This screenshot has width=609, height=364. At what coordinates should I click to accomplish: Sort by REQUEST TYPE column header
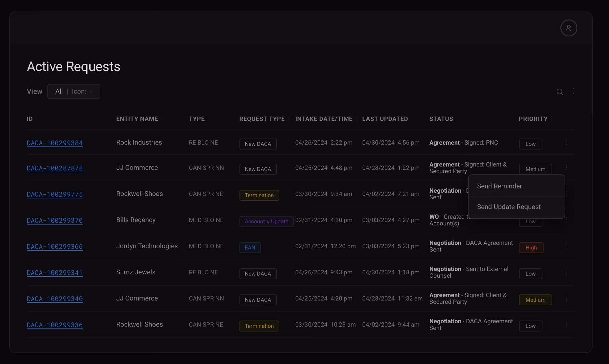tap(262, 119)
